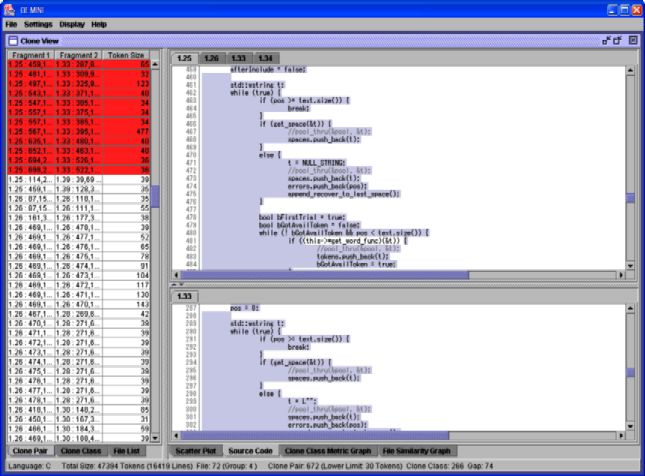Iconify the Clone View internal frame
Image resolution: width=645 pixels, height=476 pixels.
tap(606, 40)
